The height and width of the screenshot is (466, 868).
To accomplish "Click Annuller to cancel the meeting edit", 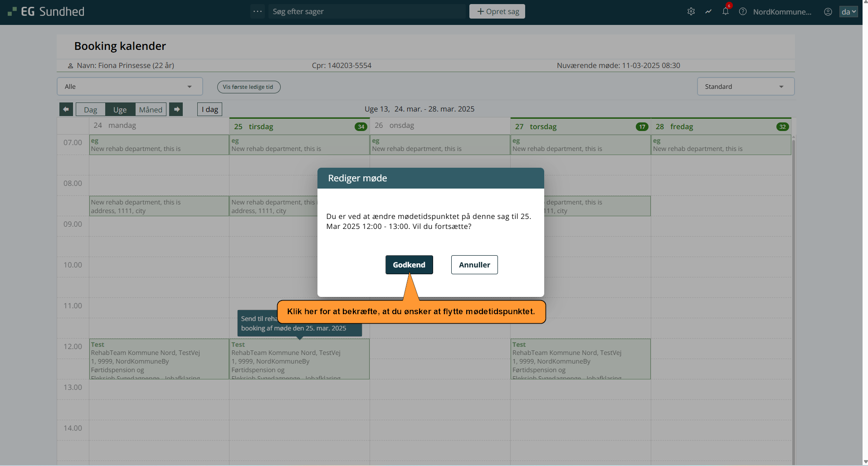I will click(x=474, y=265).
